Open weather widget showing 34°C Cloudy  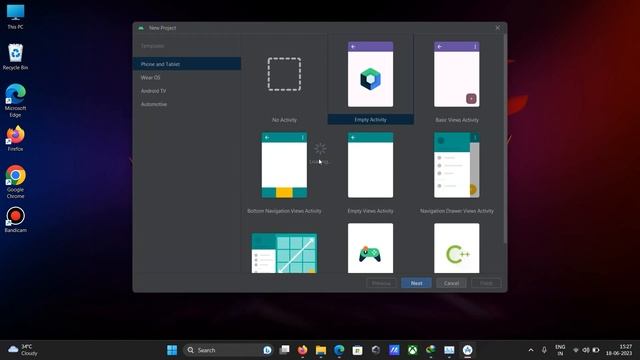[23, 350]
